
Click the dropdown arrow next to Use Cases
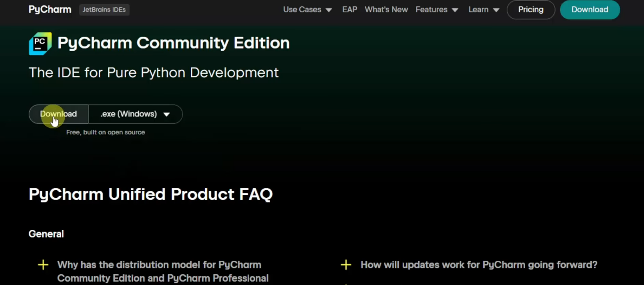pyautogui.click(x=329, y=9)
